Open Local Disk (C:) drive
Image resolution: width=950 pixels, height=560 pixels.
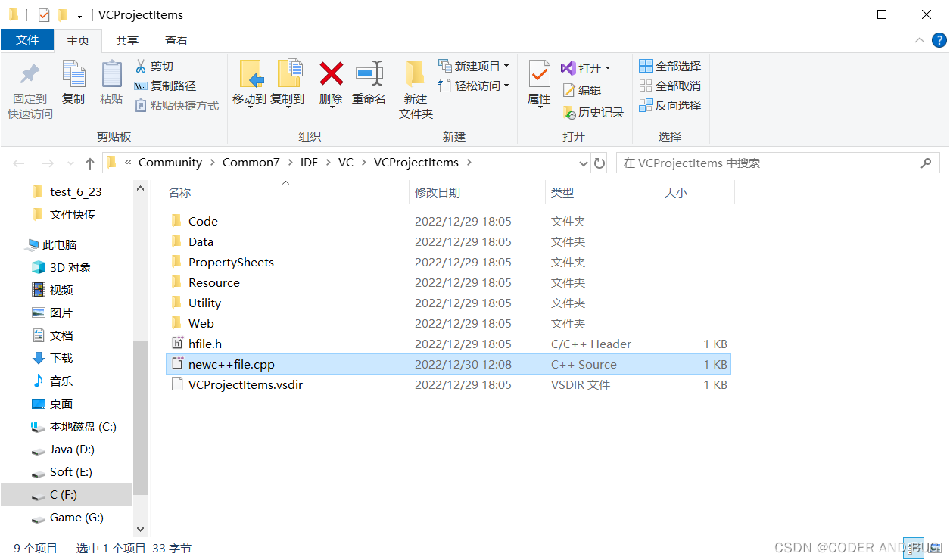(x=83, y=426)
